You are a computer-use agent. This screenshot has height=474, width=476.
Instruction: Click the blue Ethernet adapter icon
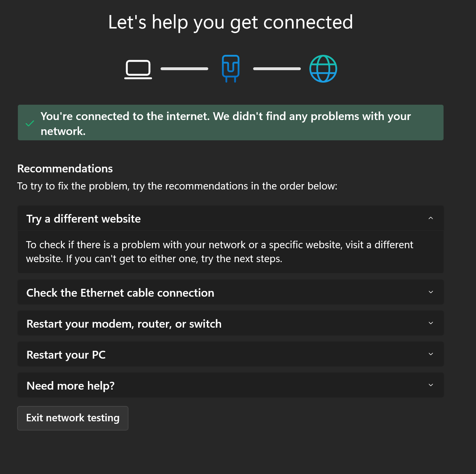click(x=231, y=69)
